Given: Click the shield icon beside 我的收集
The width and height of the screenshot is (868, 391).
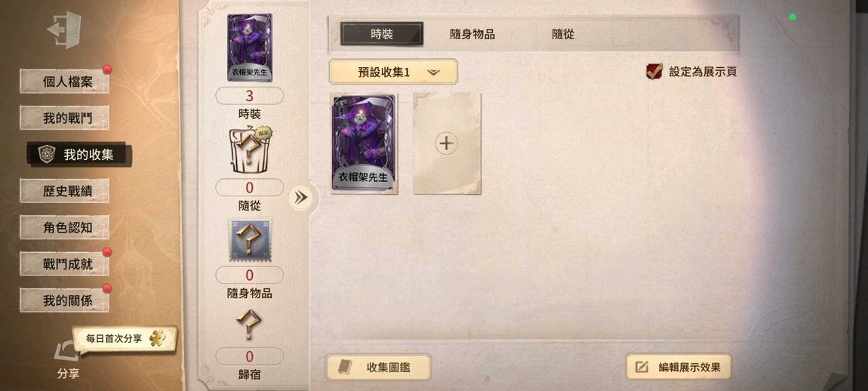Looking at the screenshot, I should click(x=47, y=155).
